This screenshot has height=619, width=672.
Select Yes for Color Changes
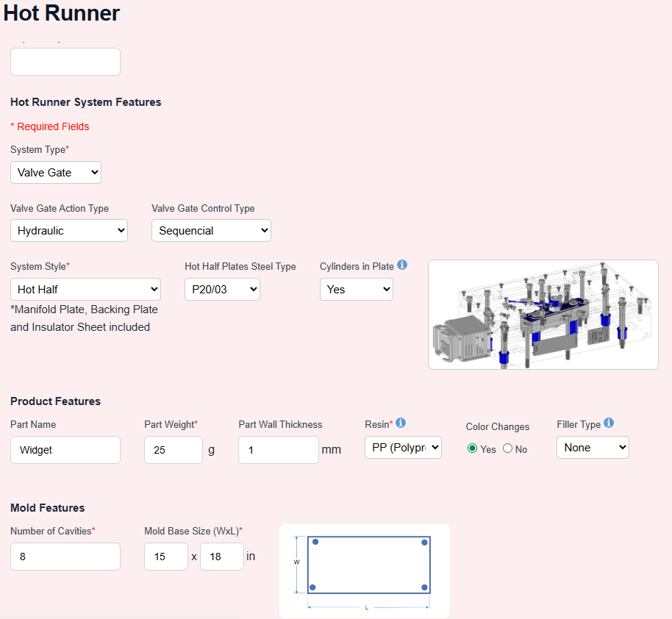tap(472, 448)
